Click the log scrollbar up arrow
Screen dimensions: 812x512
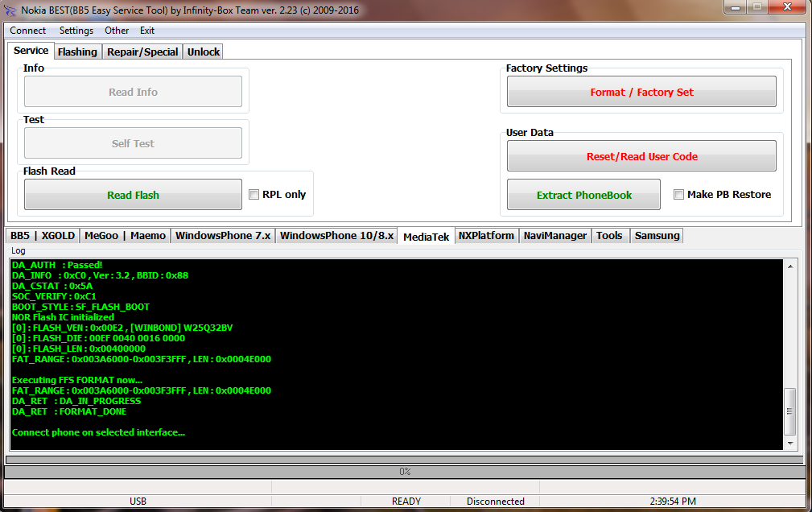(790, 266)
